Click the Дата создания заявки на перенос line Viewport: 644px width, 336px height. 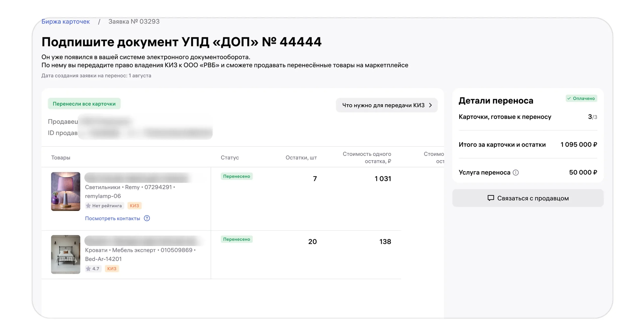[96, 75]
